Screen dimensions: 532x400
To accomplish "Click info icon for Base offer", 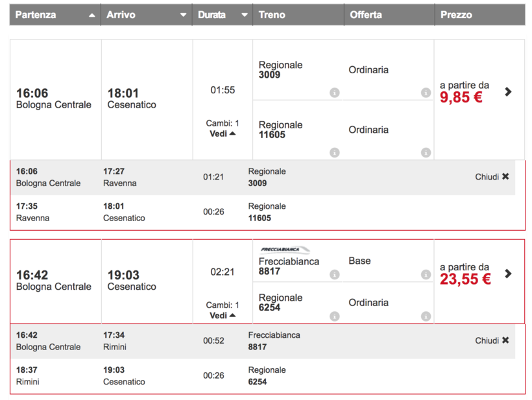I will click(426, 274).
